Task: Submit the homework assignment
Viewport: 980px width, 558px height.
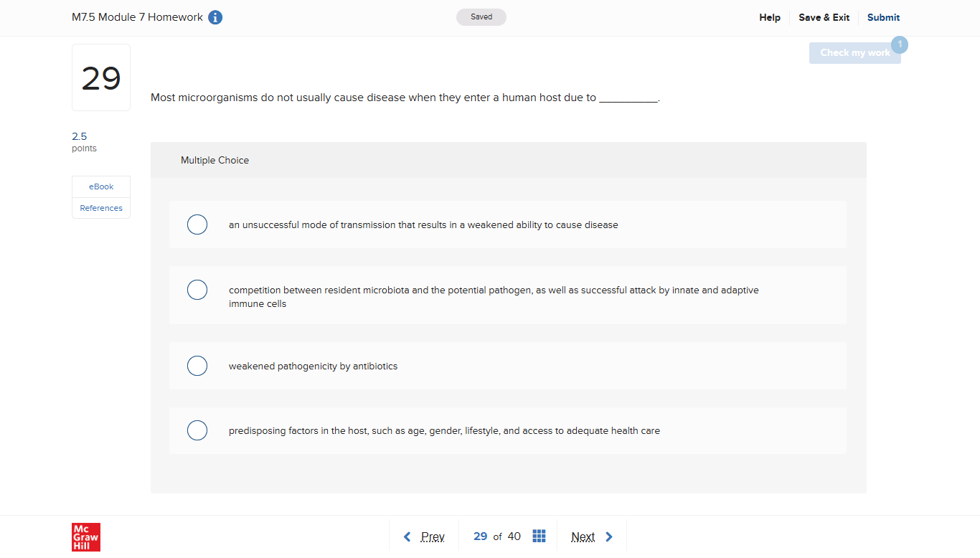Action: coord(883,17)
